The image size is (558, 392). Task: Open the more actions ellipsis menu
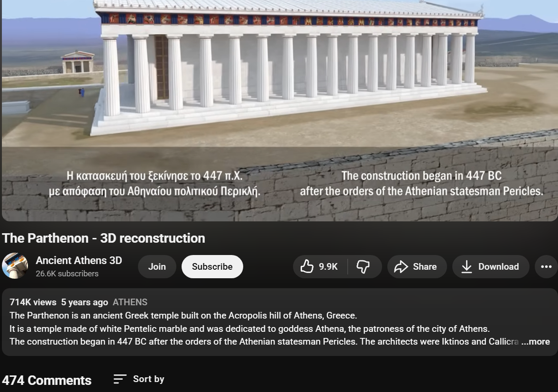(x=546, y=266)
